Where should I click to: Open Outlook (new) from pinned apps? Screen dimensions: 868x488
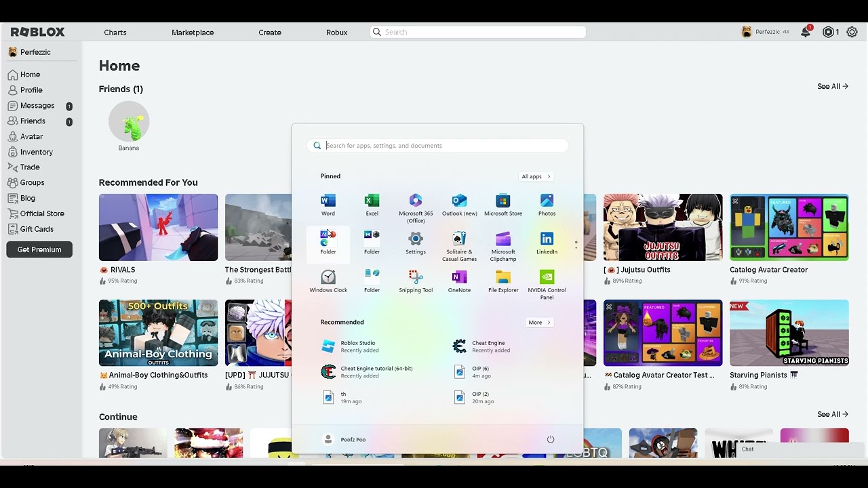(x=459, y=205)
